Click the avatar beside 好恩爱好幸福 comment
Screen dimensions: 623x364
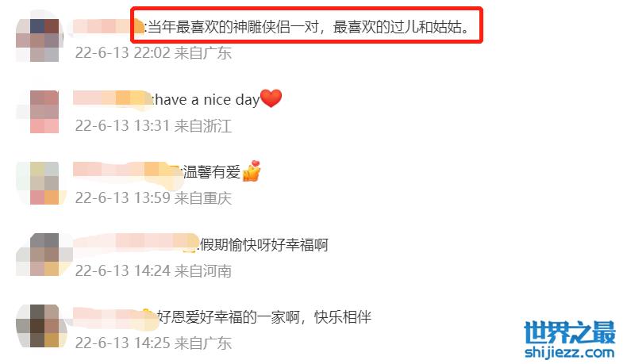point(39,326)
